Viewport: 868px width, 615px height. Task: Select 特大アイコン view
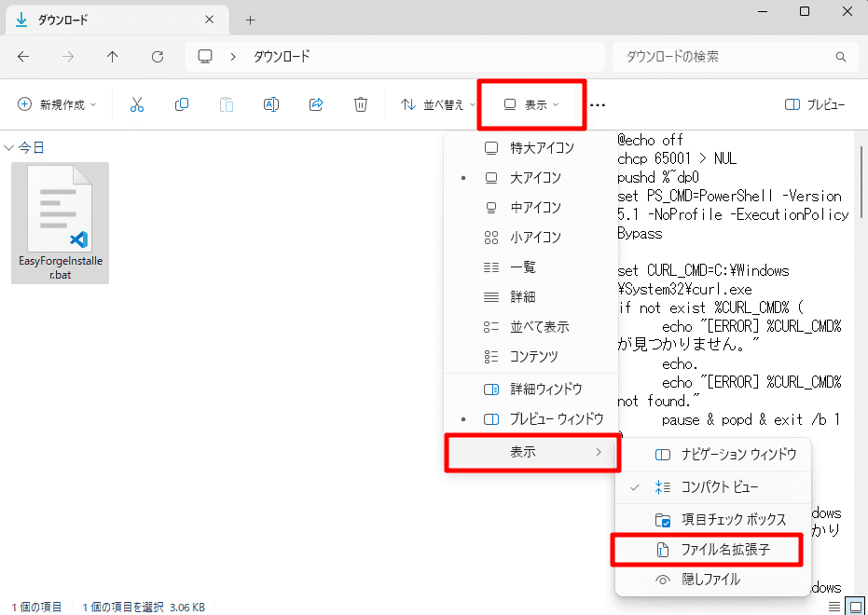[530, 147]
